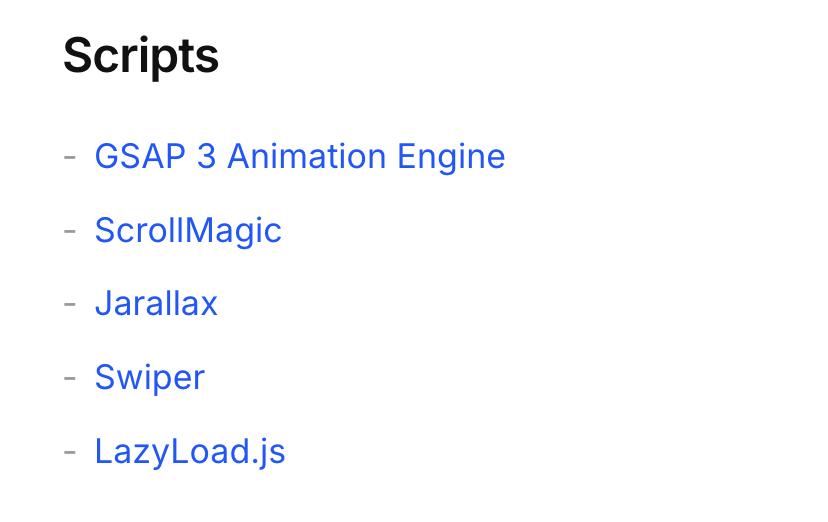Viewport: 828px width, 522px height.
Task: Click the word Animation in the list
Action: coord(307,156)
